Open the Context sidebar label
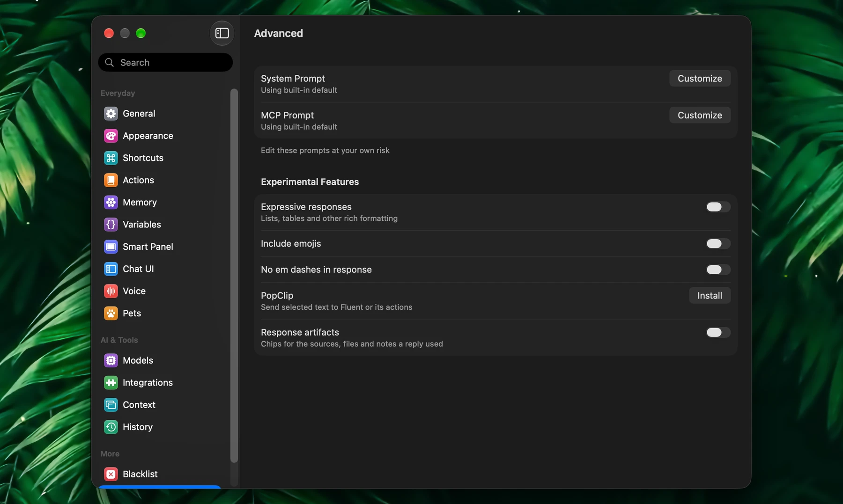Screen dimensions: 843x504 point(139,405)
